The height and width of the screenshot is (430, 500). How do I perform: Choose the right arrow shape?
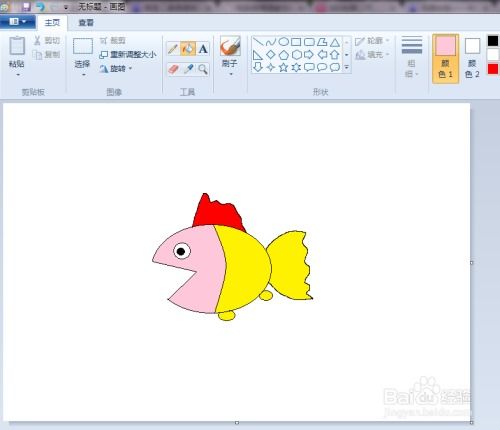point(309,54)
